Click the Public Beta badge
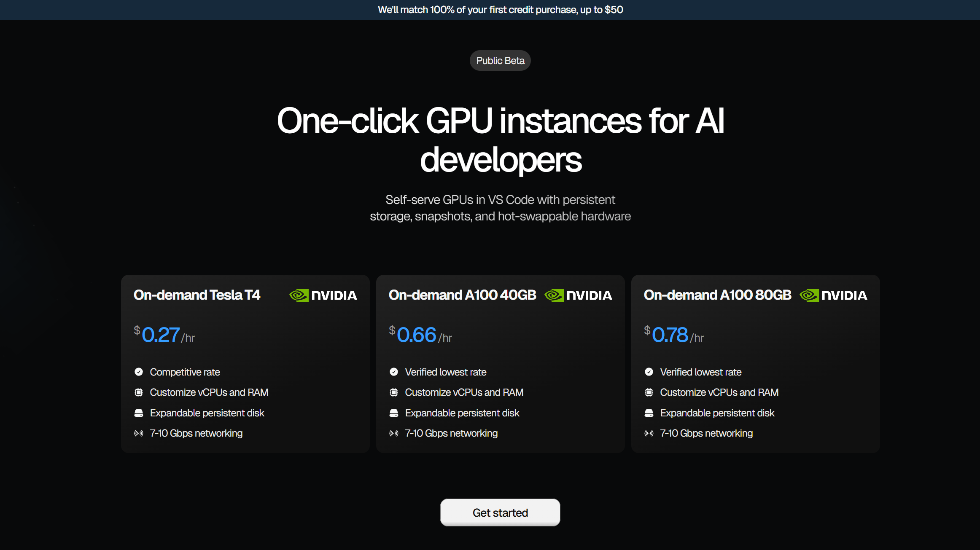 [x=500, y=61]
